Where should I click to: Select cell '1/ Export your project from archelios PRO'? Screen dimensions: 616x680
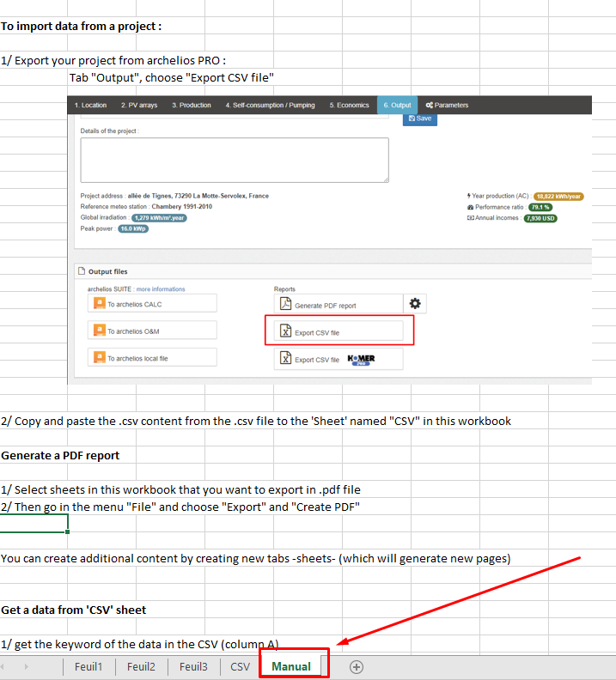click(113, 60)
